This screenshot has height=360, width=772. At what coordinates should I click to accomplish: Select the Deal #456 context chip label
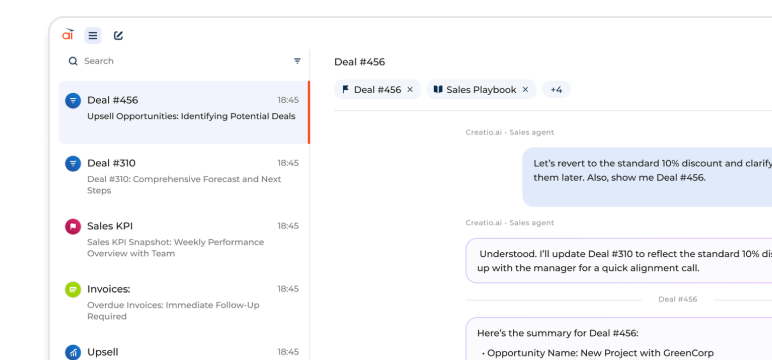pyautogui.click(x=378, y=90)
